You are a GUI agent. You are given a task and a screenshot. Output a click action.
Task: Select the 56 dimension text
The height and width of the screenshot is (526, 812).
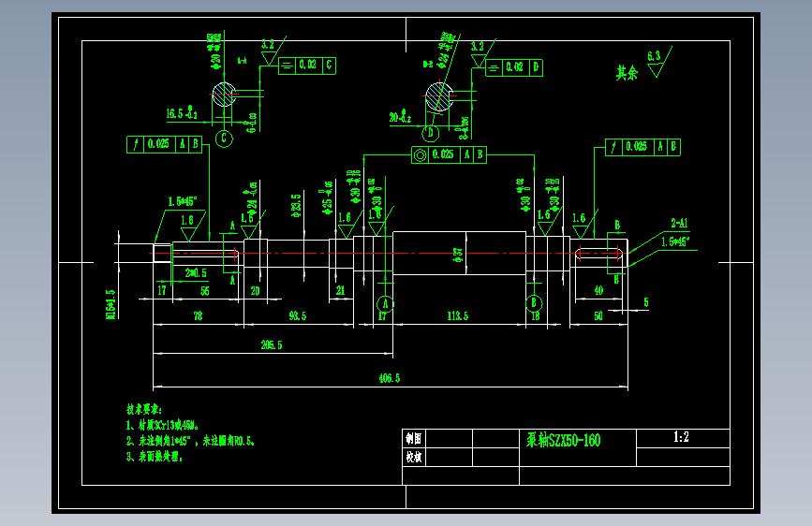pos(204,291)
